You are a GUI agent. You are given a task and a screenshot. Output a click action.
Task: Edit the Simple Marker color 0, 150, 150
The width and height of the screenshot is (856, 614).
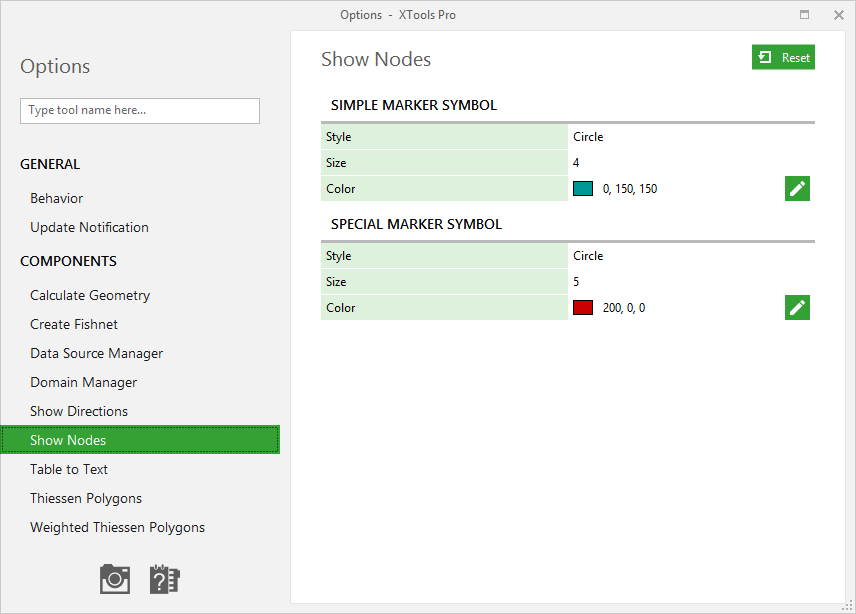coord(797,188)
